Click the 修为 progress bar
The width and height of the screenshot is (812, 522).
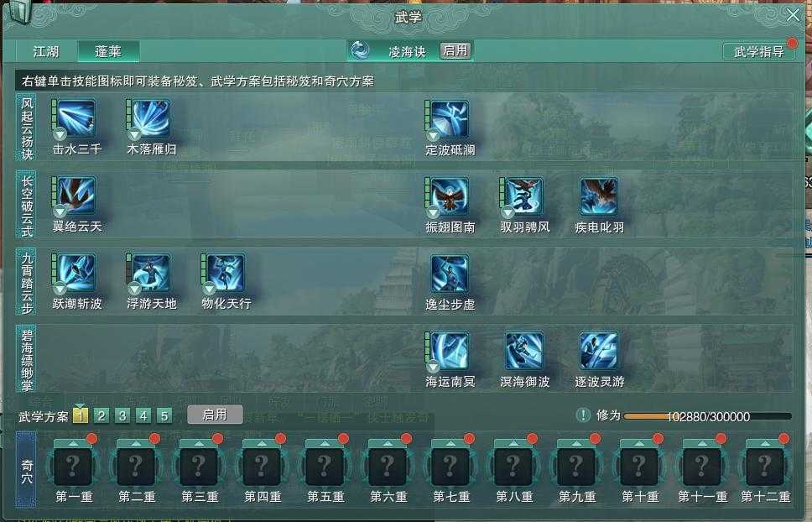[708, 416]
